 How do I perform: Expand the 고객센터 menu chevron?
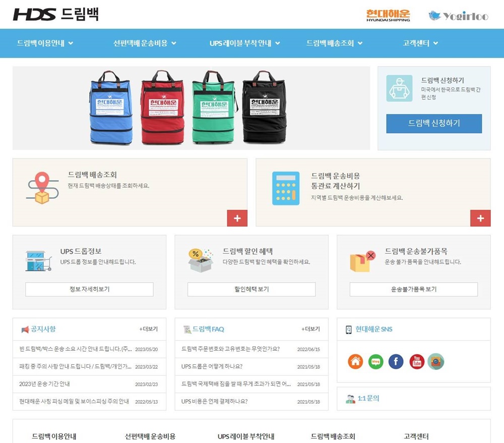(x=435, y=43)
